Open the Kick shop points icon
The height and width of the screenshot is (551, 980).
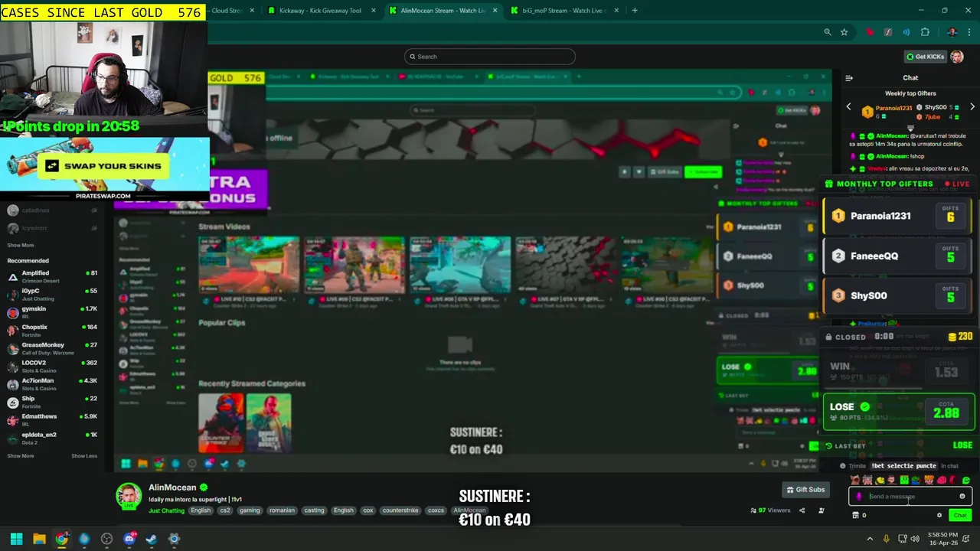tap(856, 515)
